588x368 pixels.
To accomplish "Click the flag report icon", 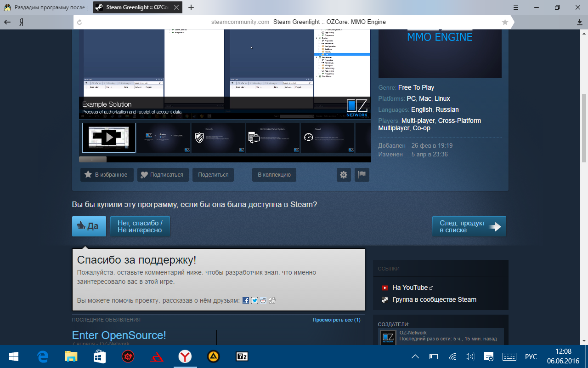I will [362, 175].
